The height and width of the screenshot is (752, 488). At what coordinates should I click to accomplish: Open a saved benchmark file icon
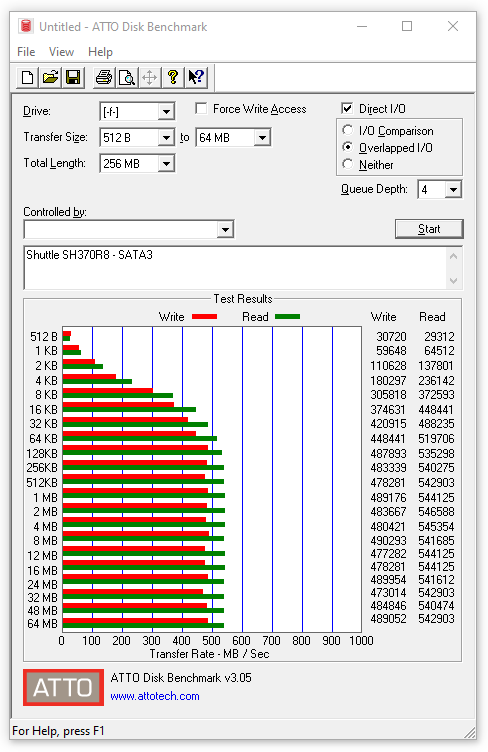(x=50, y=77)
